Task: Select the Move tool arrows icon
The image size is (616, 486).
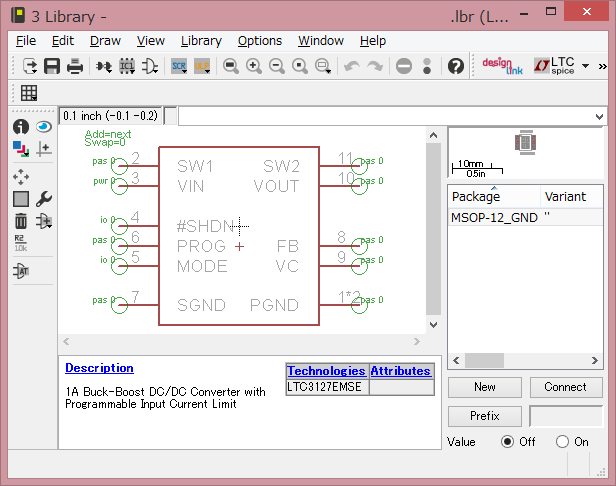Action: [x=21, y=177]
